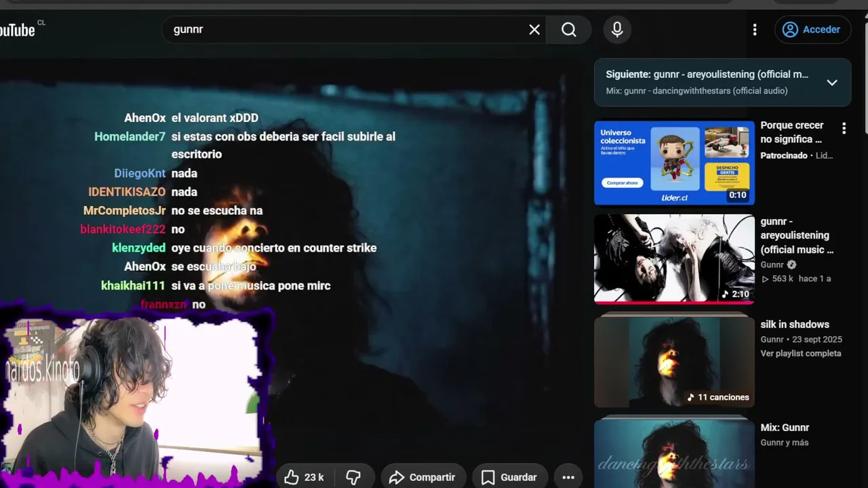Open the gunnr - areyoulistening video title
The height and width of the screenshot is (488, 868).
pyautogui.click(x=797, y=235)
